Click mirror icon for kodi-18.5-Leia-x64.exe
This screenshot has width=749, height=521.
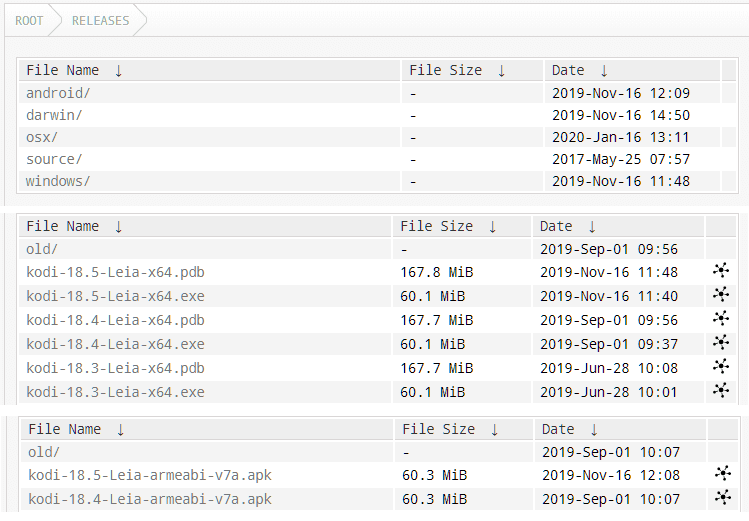[721, 295]
